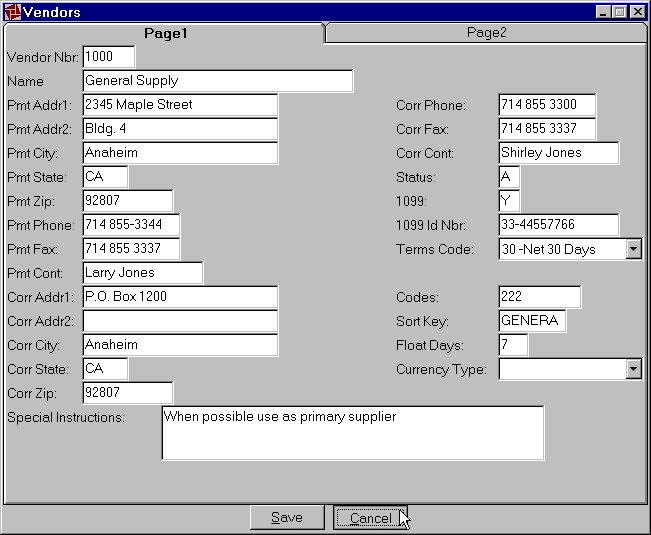Open the Currency Type dropdown arrow
Screen dimensions: 651x535
(x=633, y=369)
